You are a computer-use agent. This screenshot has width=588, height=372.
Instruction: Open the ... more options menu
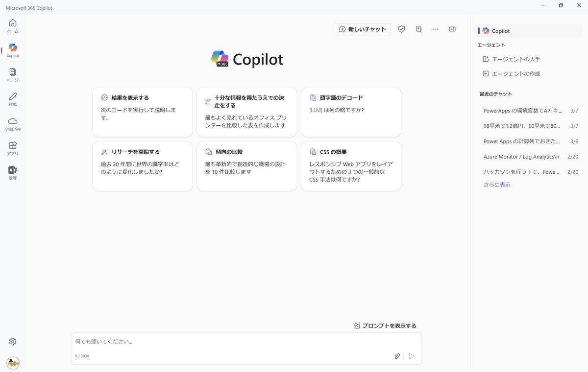(x=435, y=29)
